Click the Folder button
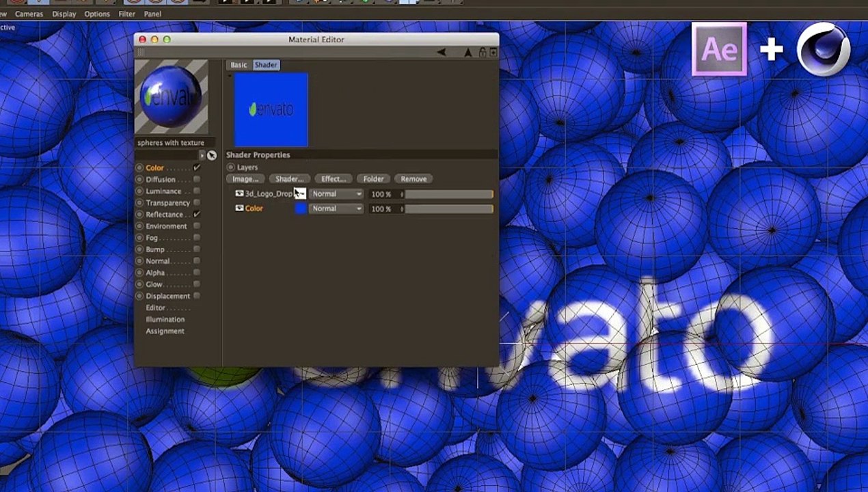Screen dimensions: 868x492 (x=373, y=179)
